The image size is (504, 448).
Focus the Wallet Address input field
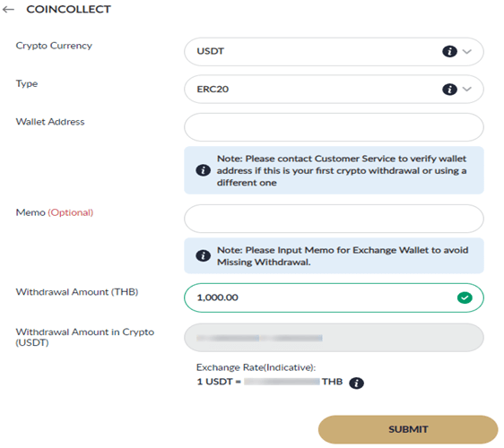coord(334,127)
